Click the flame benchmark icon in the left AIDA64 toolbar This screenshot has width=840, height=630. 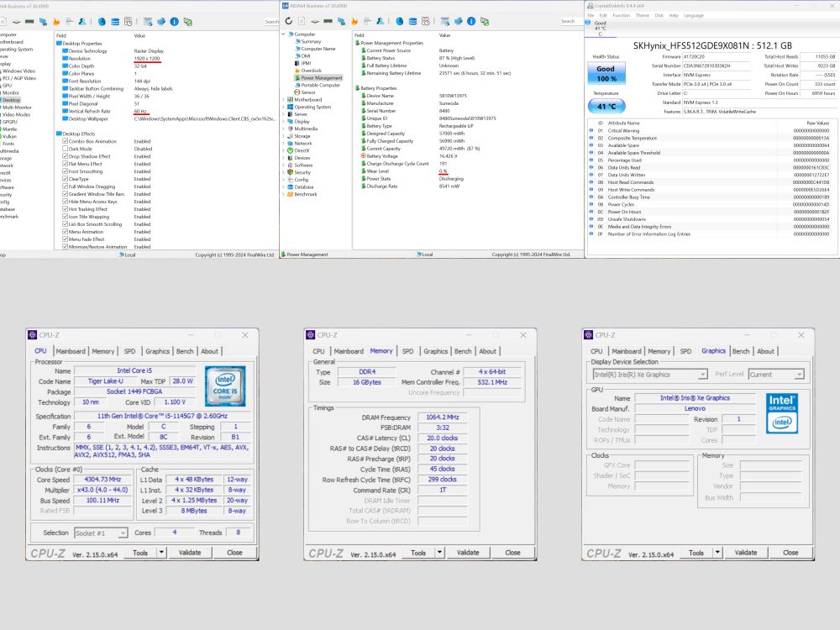coord(55,20)
